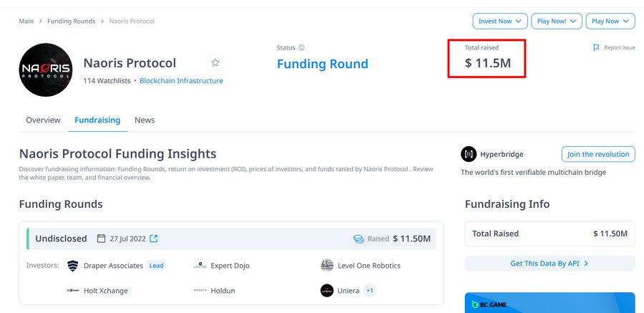Click the Raised coins icon
Image resolution: width=644 pixels, height=313 pixels.
[x=358, y=239]
